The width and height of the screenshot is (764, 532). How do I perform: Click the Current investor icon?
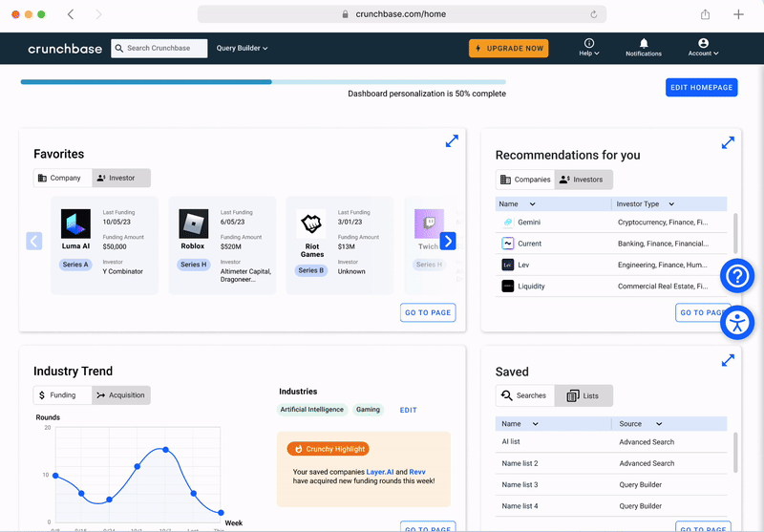[508, 244]
